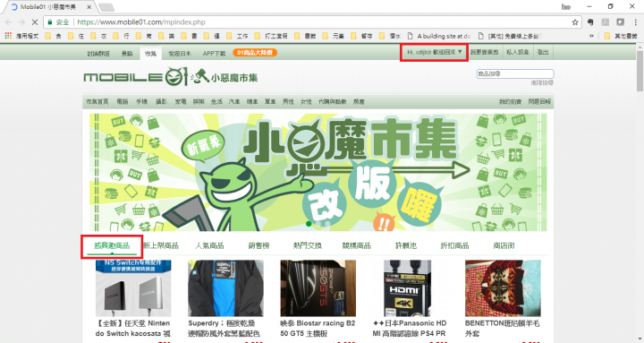The width and height of the screenshot is (644, 343).
Task: Go back to the previous page
Action: 9,22
